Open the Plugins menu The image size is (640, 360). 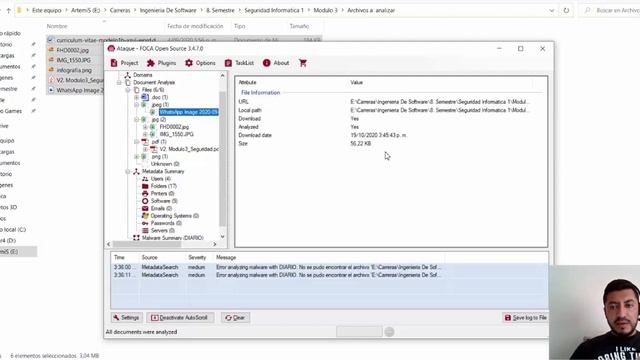[x=162, y=63]
